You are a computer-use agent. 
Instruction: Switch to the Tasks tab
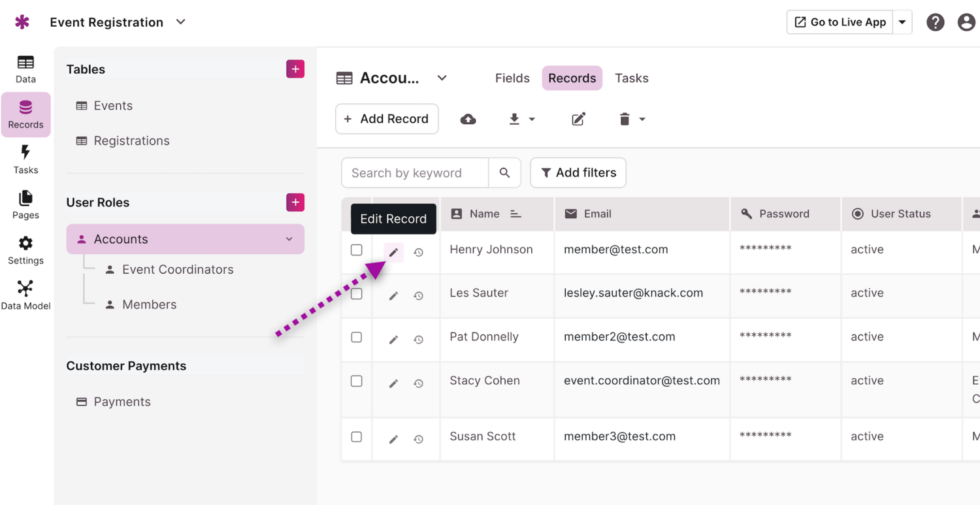click(x=631, y=78)
